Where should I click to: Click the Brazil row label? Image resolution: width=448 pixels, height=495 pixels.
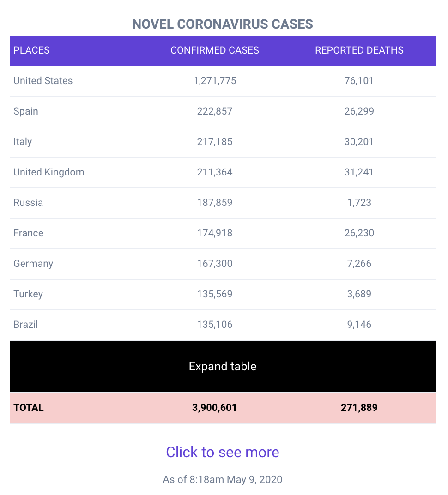coord(26,325)
